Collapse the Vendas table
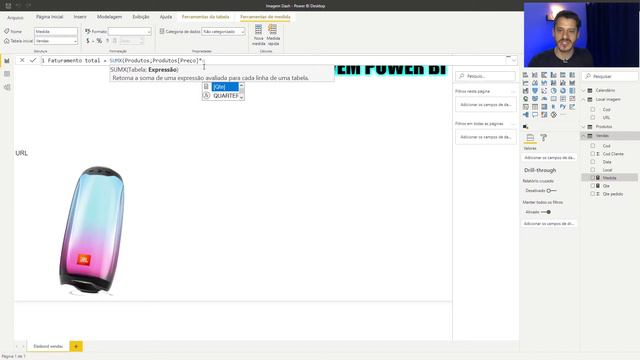The height and width of the screenshot is (360, 640). 584,136
